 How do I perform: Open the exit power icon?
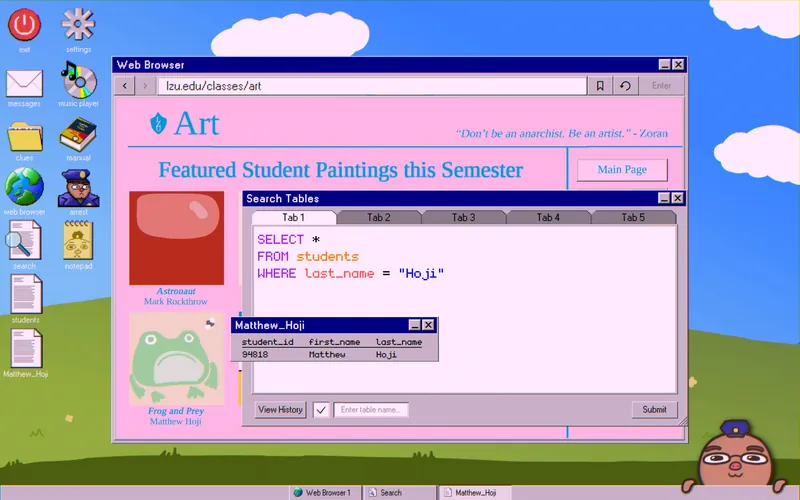click(x=24, y=24)
